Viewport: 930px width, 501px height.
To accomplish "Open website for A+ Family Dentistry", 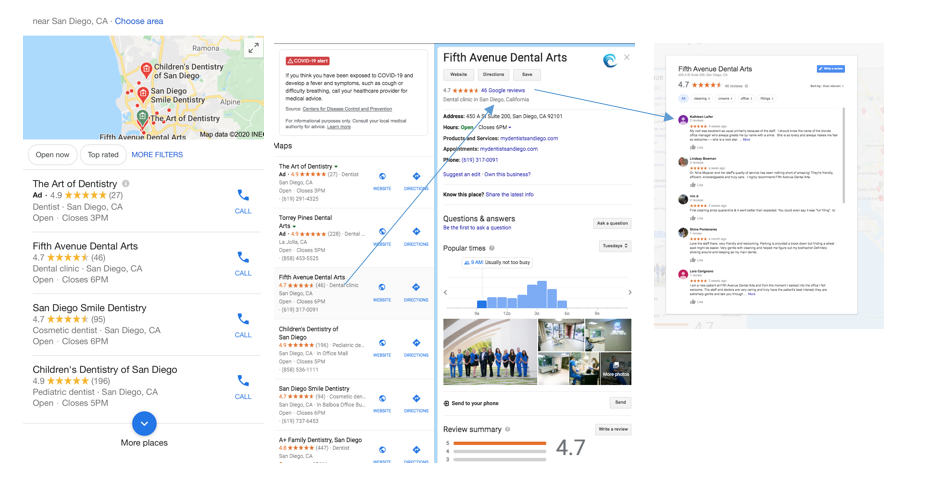I will (x=382, y=453).
